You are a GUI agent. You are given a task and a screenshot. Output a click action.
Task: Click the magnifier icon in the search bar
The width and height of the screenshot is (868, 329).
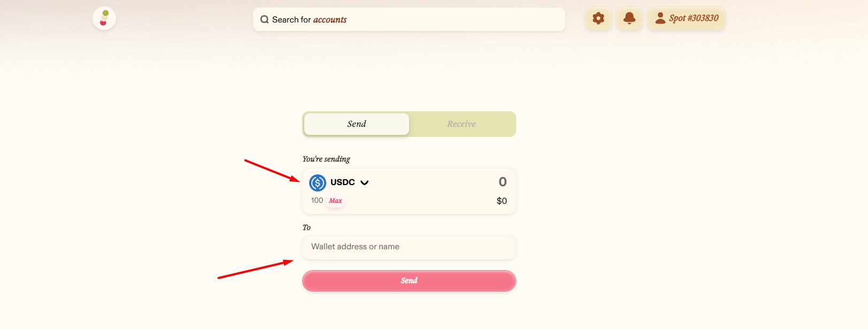point(264,20)
